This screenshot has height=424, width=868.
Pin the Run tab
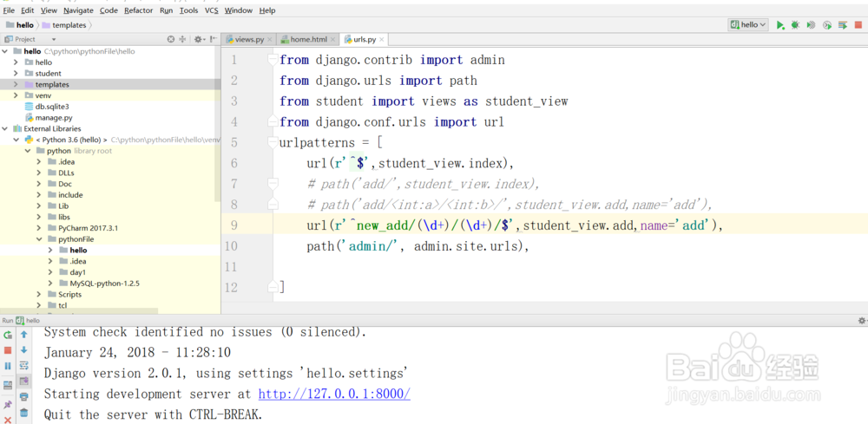click(x=8, y=405)
